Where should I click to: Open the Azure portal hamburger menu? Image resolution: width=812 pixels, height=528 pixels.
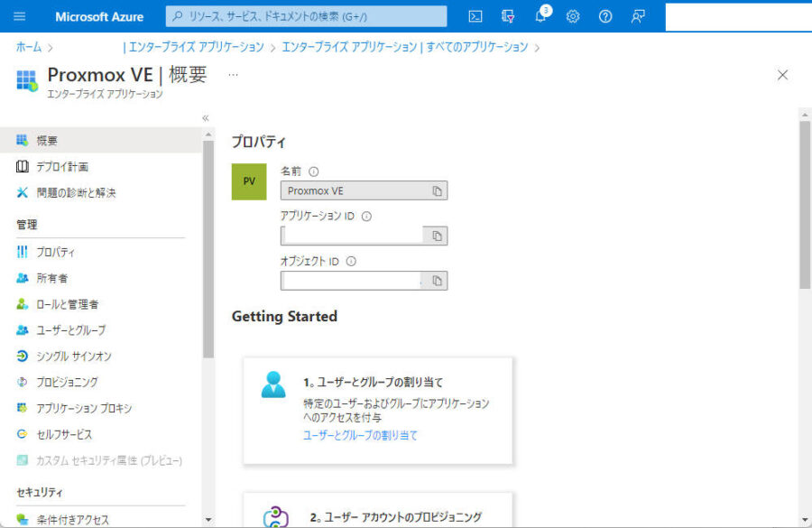20,15
